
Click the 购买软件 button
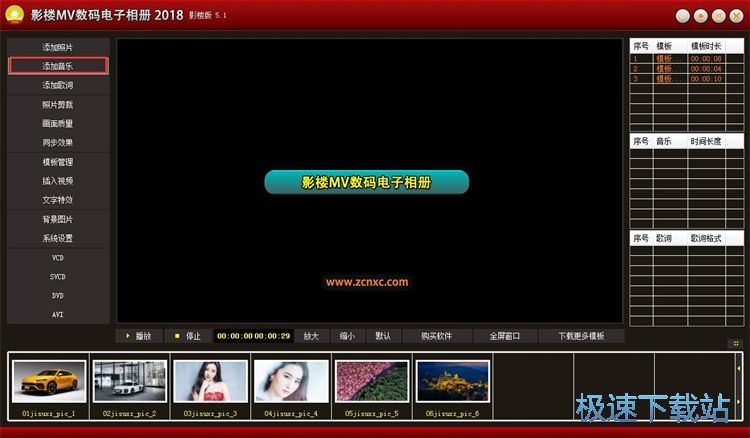437,336
